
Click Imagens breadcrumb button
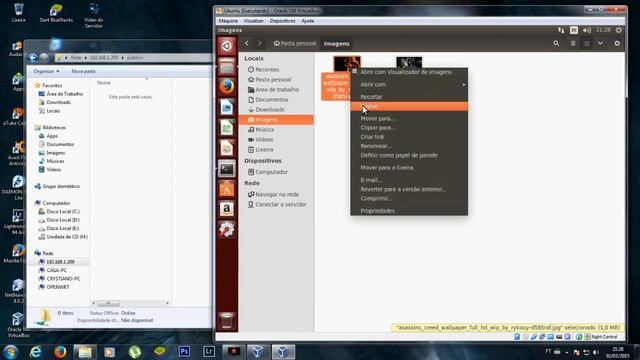coord(337,43)
